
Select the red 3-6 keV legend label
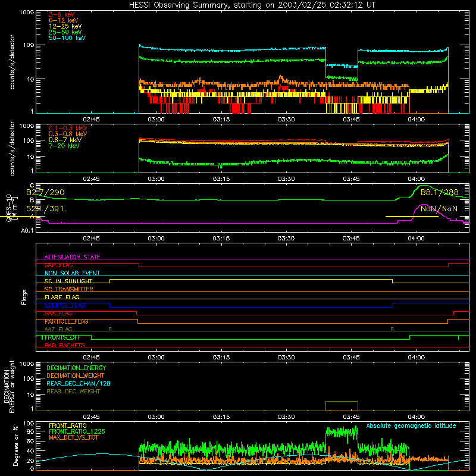pos(61,14)
